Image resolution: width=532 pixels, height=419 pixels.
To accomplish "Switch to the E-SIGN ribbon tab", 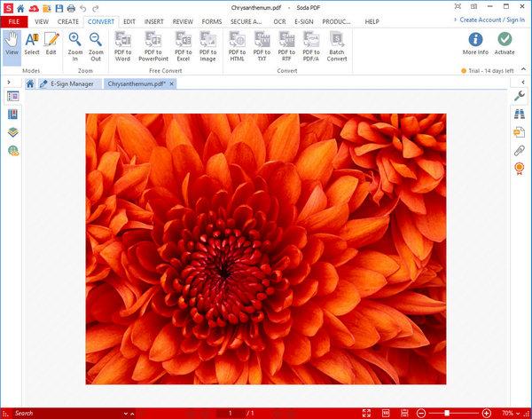I will 303,21.
